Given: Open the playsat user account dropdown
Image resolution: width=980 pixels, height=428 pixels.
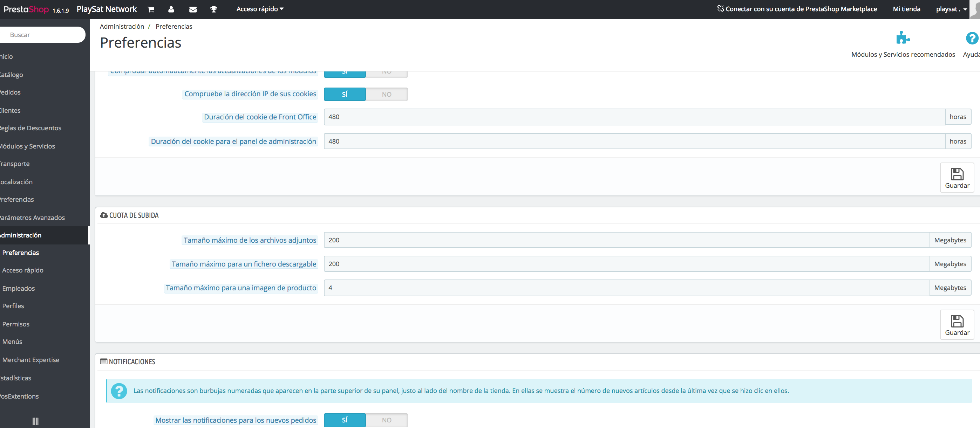Looking at the screenshot, I should pyautogui.click(x=951, y=9).
